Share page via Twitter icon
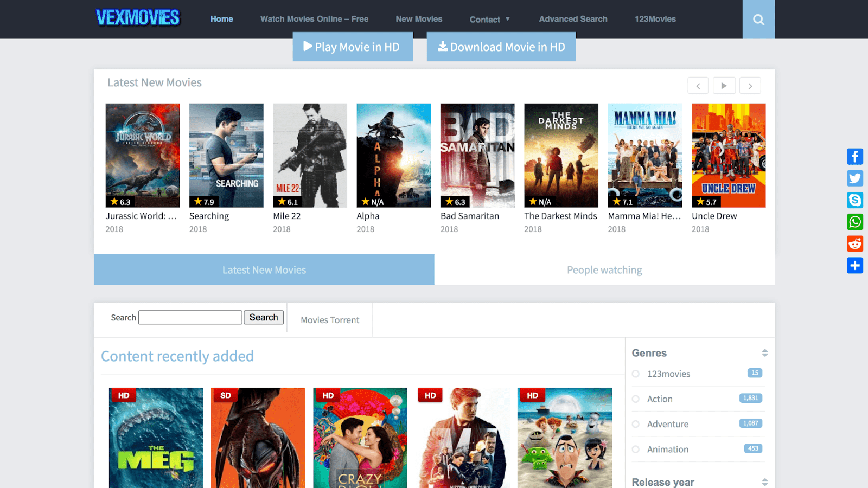 click(x=855, y=178)
